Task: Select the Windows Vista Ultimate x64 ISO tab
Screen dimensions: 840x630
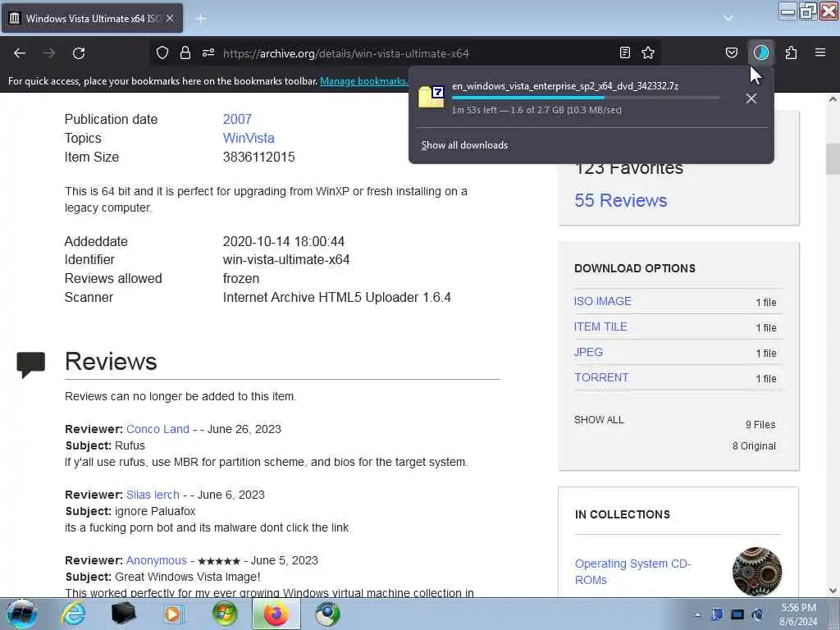Action: point(93,18)
